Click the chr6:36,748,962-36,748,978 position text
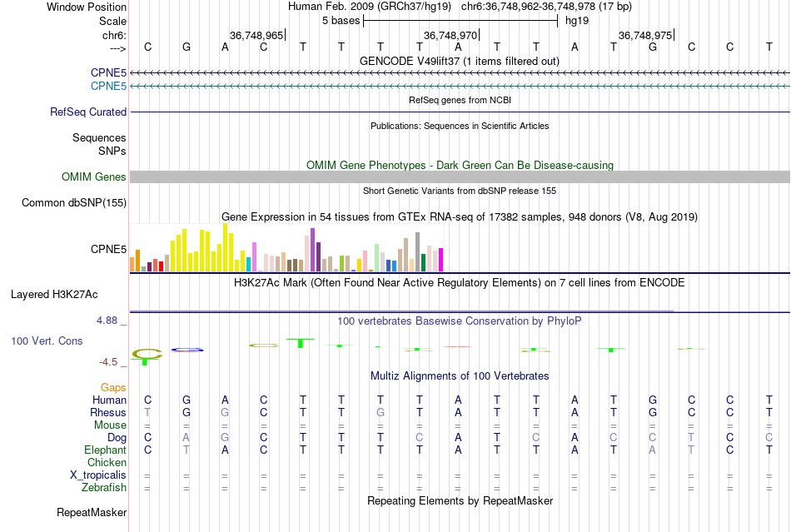The width and height of the screenshot is (791, 532). (546, 7)
